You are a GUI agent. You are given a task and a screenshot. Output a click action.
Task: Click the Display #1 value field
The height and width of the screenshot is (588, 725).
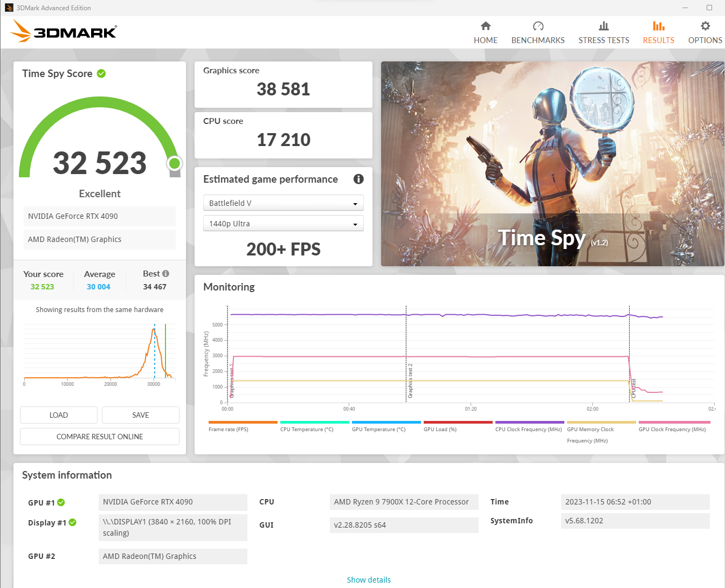pyautogui.click(x=173, y=527)
